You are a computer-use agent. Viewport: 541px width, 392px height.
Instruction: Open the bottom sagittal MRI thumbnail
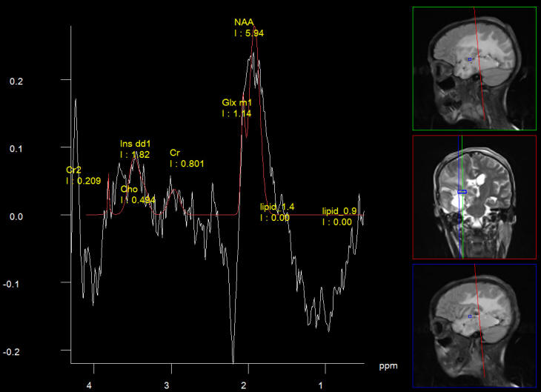pos(474,325)
